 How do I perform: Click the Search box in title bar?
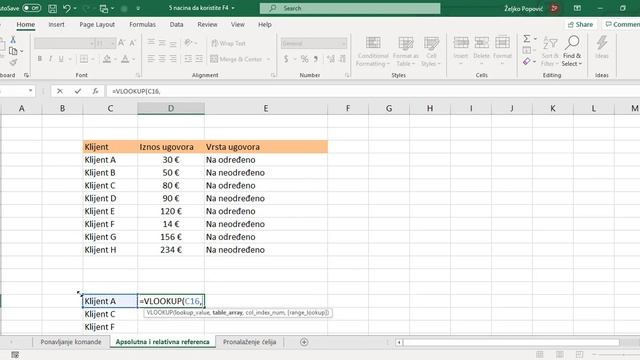(x=350, y=8)
